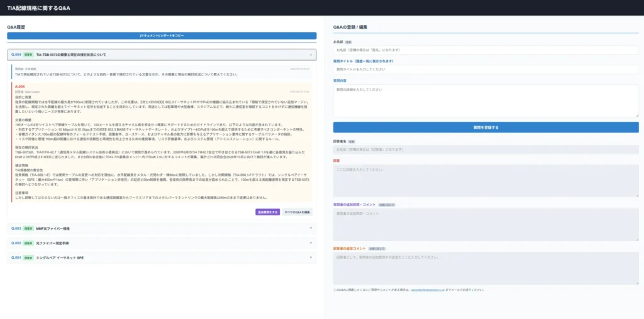Image resolution: width=644 pixels, height=319 pixels.
Task: Click the 回答者名 input field
Action: click(486, 149)
